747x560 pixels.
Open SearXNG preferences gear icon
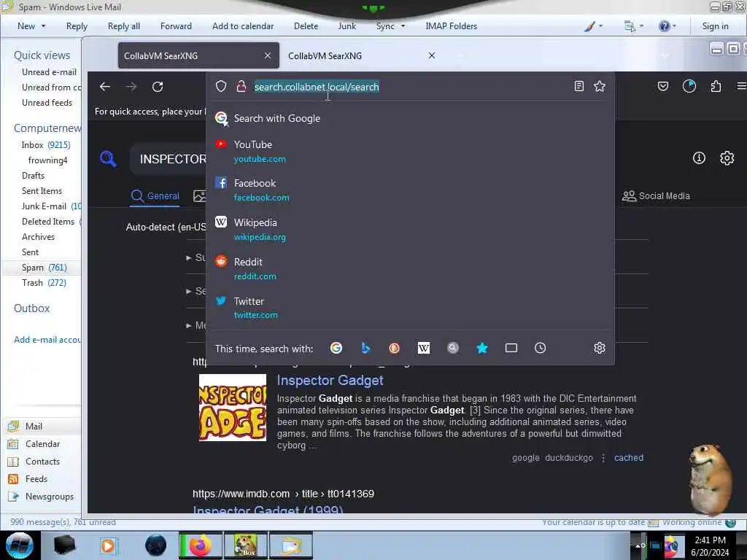(727, 158)
